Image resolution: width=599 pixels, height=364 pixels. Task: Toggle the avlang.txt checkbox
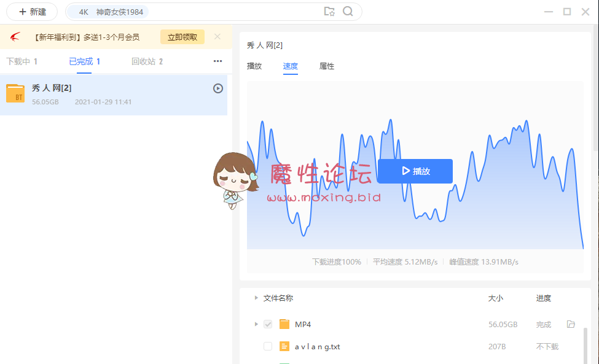(268, 346)
